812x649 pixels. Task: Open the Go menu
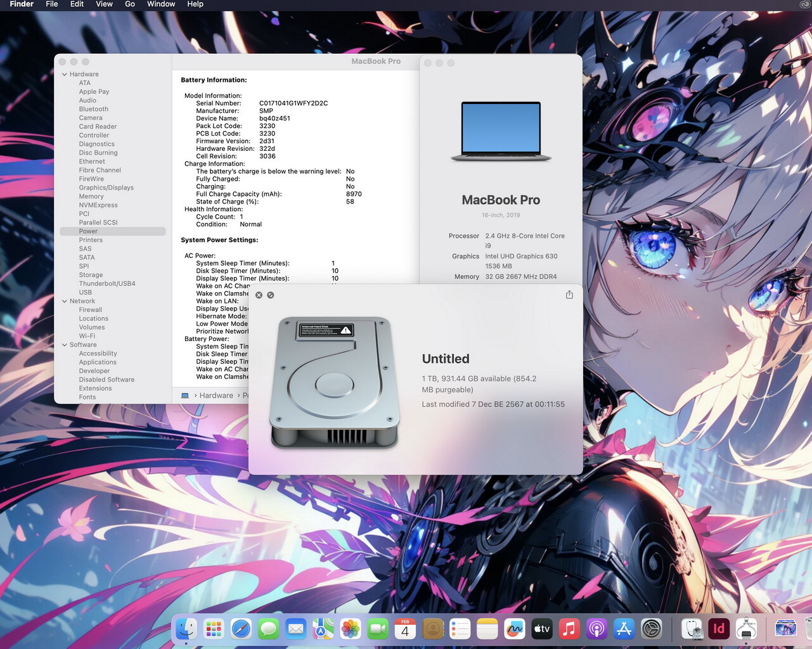pos(130,4)
